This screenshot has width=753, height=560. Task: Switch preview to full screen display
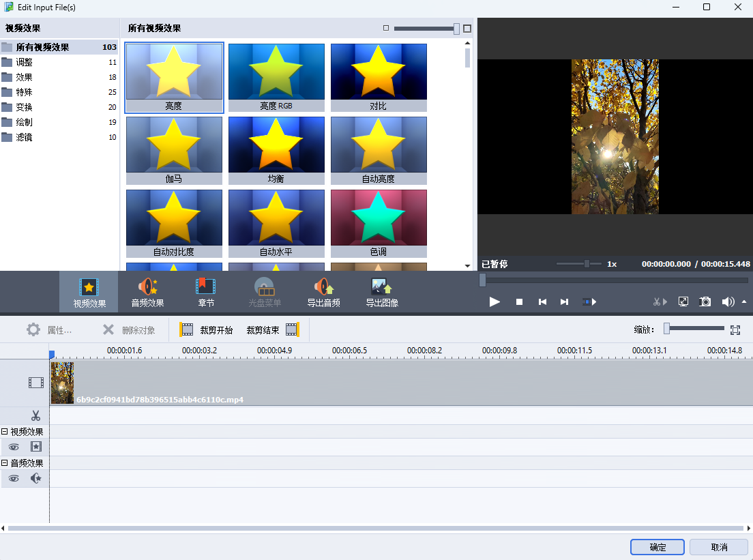683,301
